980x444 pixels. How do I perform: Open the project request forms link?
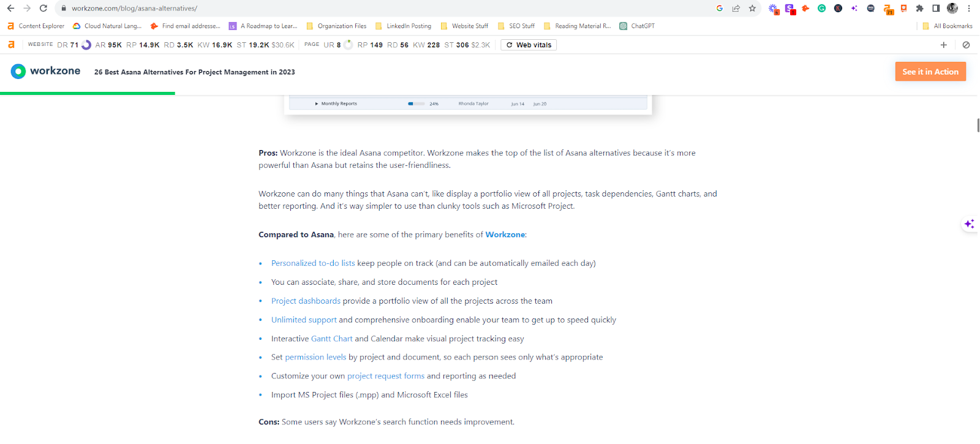tap(386, 376)
